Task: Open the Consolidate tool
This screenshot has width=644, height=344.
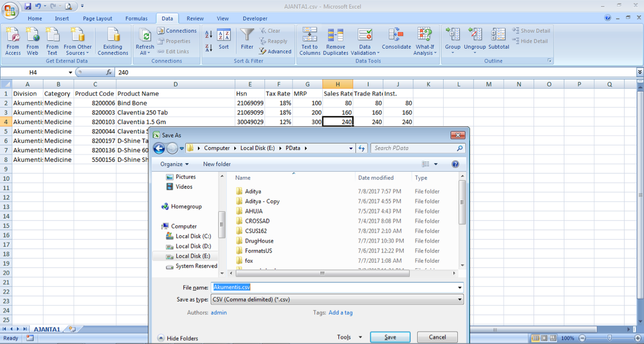Action: (x=396, y=39)
